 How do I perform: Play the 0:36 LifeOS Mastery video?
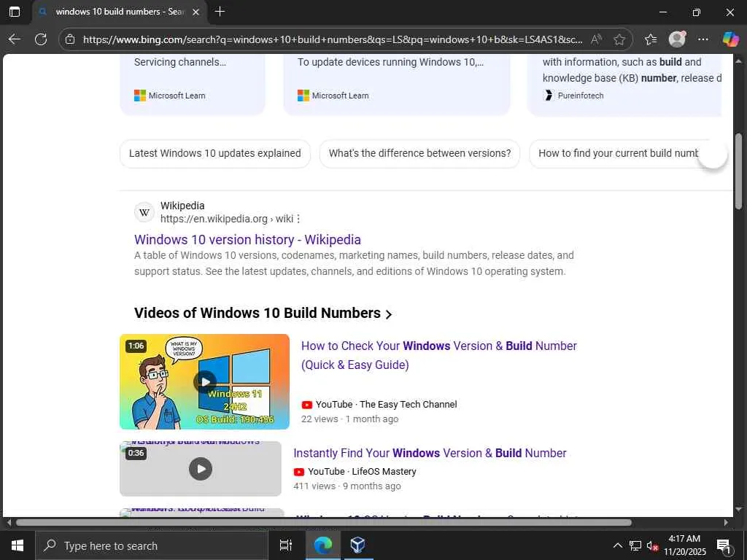tap(201, 469)
